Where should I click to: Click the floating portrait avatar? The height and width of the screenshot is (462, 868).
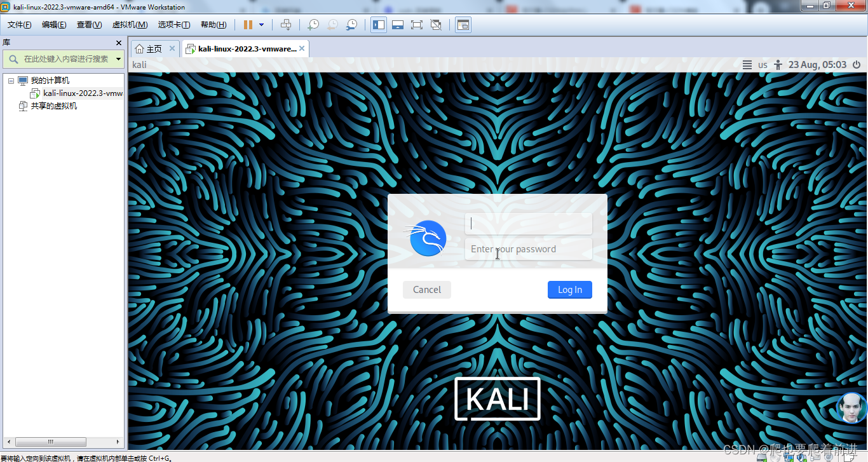click(x=851, y=408)
